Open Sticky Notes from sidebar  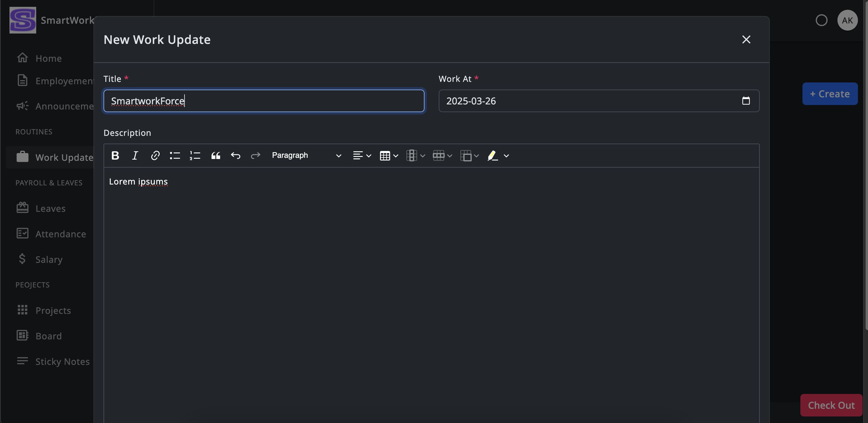click(x=62, y=361)
